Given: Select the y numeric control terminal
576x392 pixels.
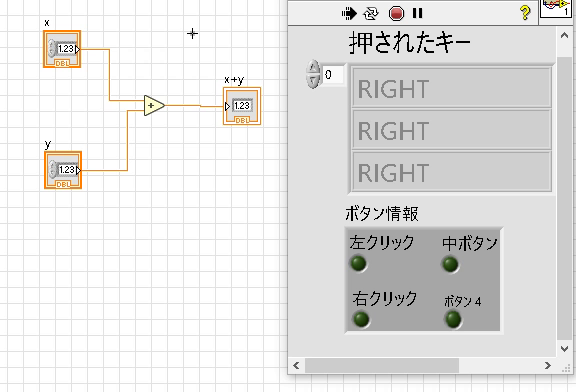Looking at the screenshot, I should (63, 170).
